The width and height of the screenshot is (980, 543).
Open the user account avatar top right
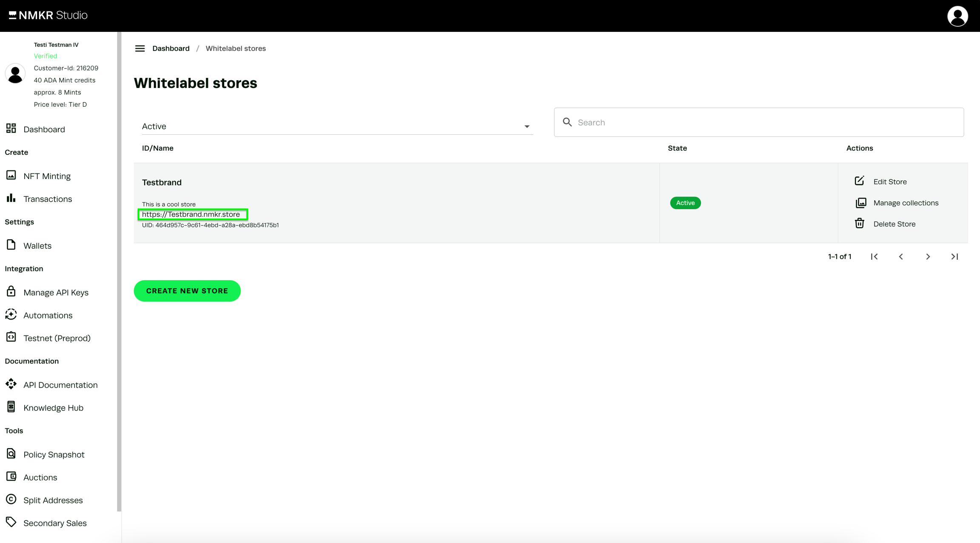point(957,16)
